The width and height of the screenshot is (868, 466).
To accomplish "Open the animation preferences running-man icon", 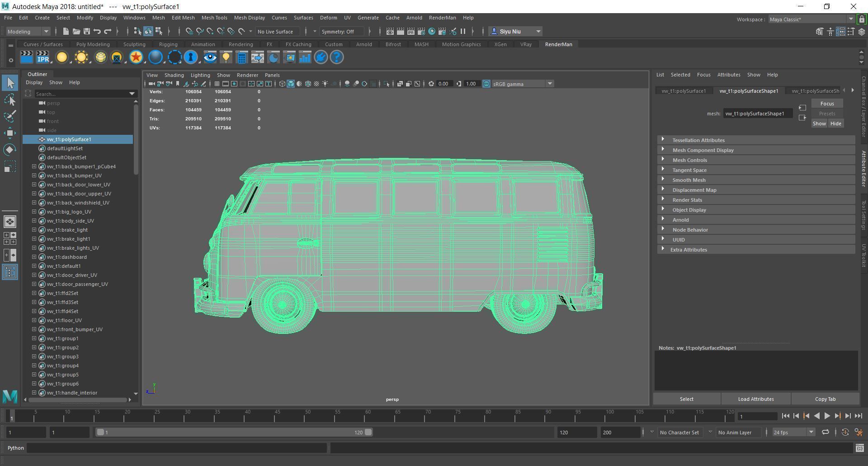I will (859, 433).
